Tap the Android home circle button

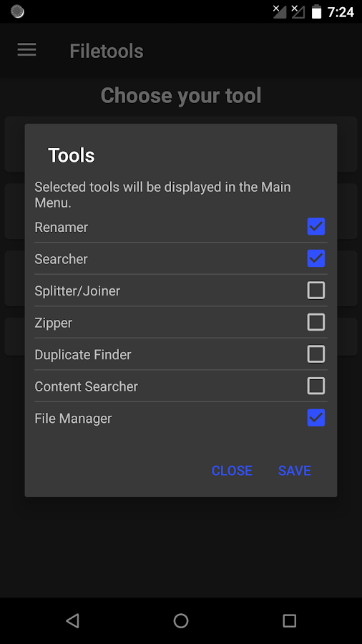pos(181,620)
